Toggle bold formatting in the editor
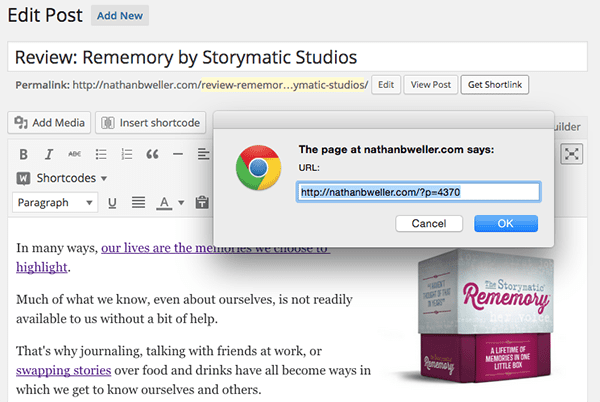Viewport: 600px width, 402px height. point(22,154)
